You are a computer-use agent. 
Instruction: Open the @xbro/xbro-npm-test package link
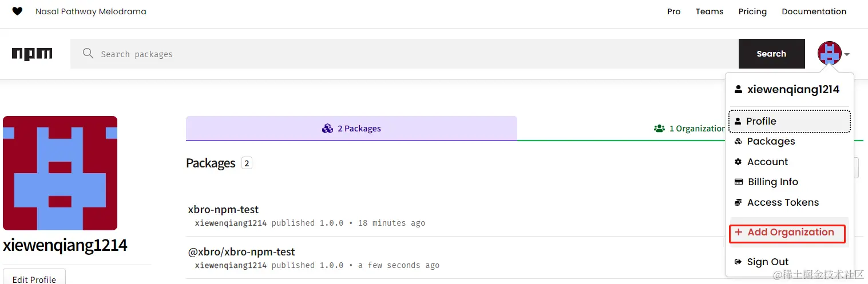pyautogui.click(x=241, y=252)
